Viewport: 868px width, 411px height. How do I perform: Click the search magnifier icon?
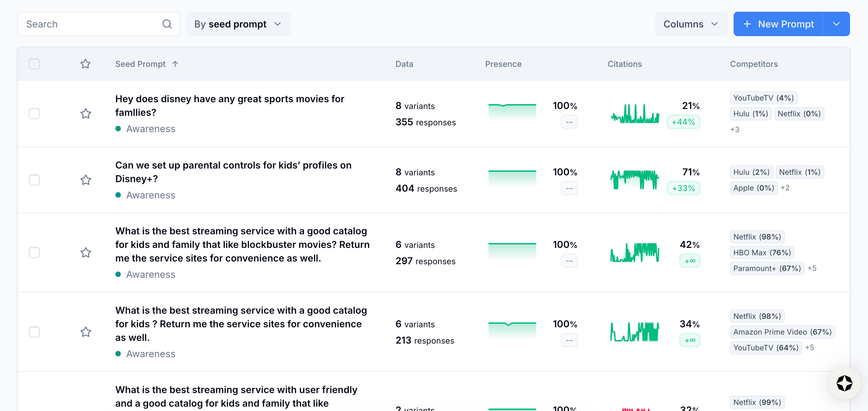(167, 24)
